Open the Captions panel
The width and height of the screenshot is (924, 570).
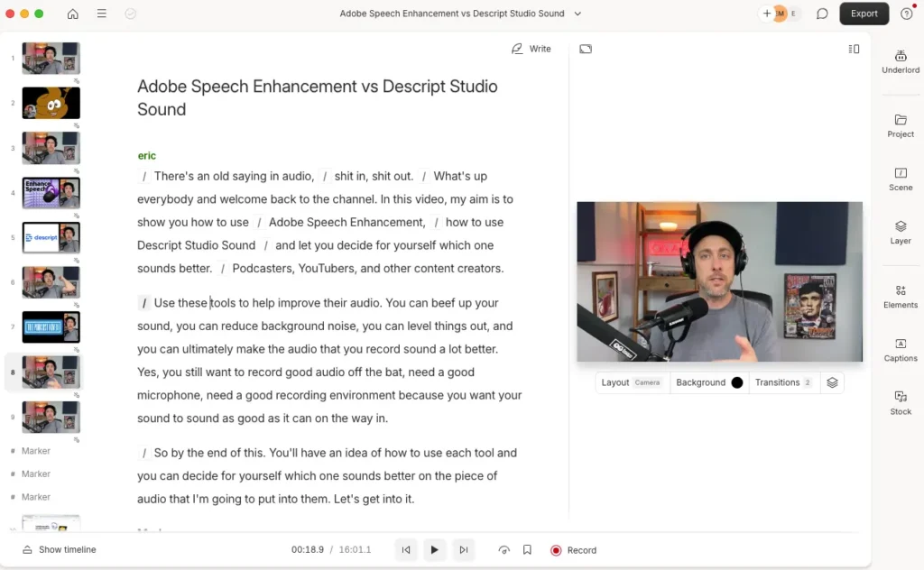point(901,350)
